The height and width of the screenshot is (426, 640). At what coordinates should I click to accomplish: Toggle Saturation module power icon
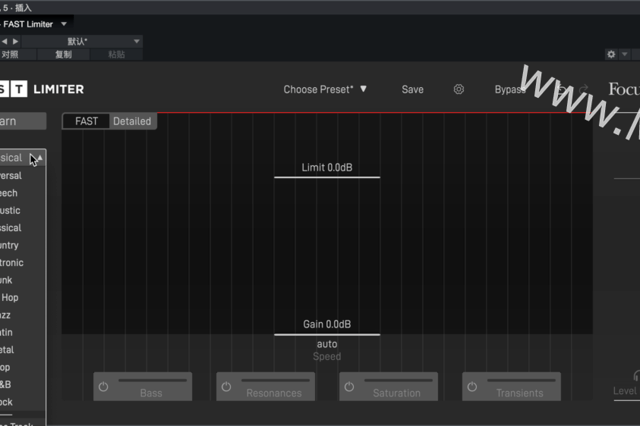(x=349, y=386)
